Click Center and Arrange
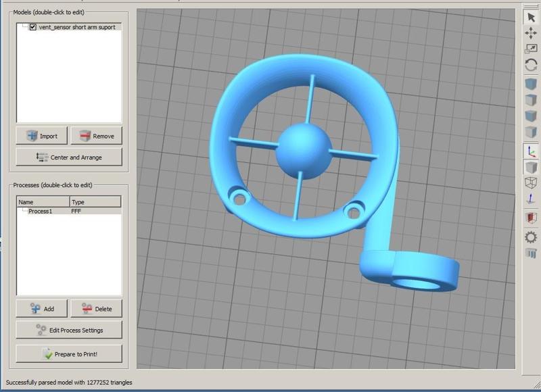The height and width of the screenshot is (392, 541). pyautogui.click(x=69, y=157)
